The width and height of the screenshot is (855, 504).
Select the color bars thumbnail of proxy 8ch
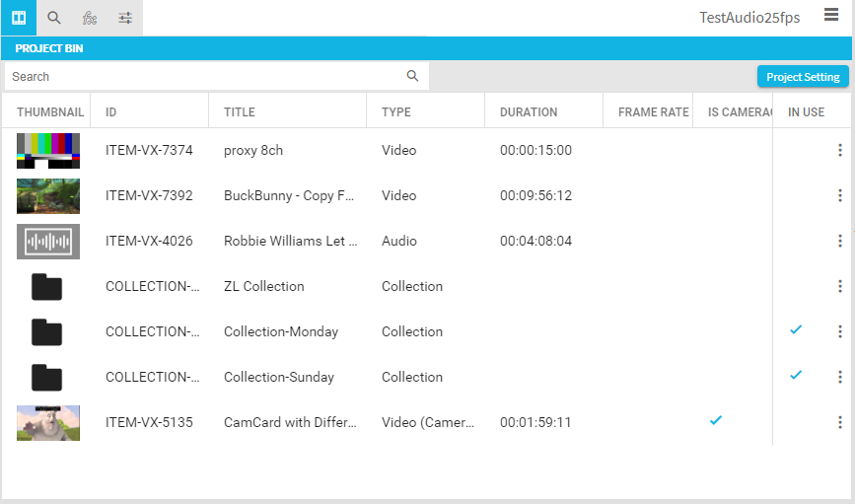(x=48, y=151)
